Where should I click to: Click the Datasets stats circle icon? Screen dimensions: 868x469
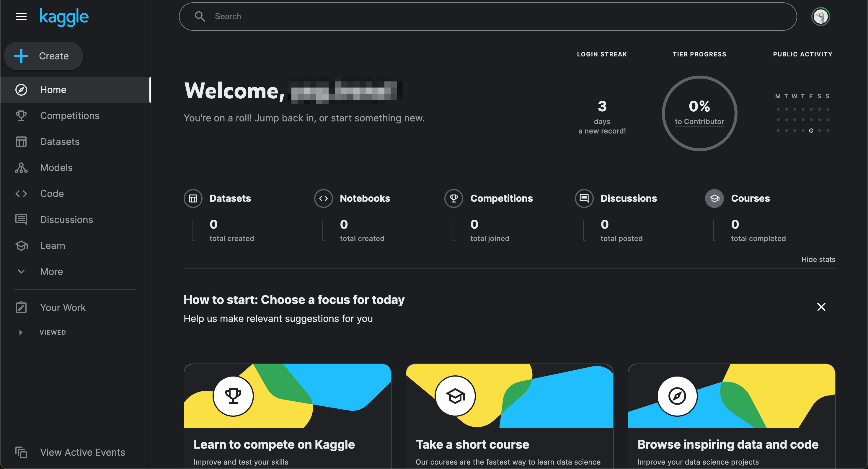(193, 198)
